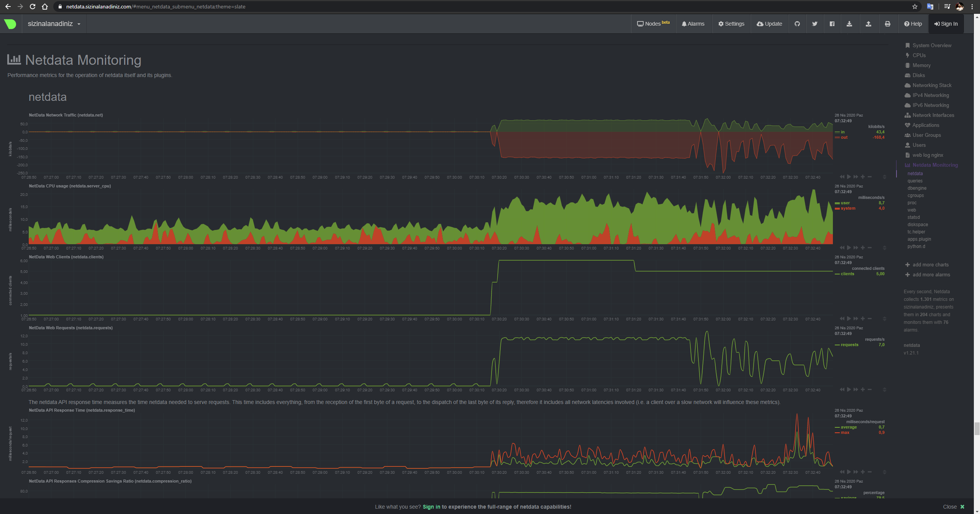Toggle the 'requests' dimension in Web Requests chart
Screen dimensions: 980x514
click(849, 345)
